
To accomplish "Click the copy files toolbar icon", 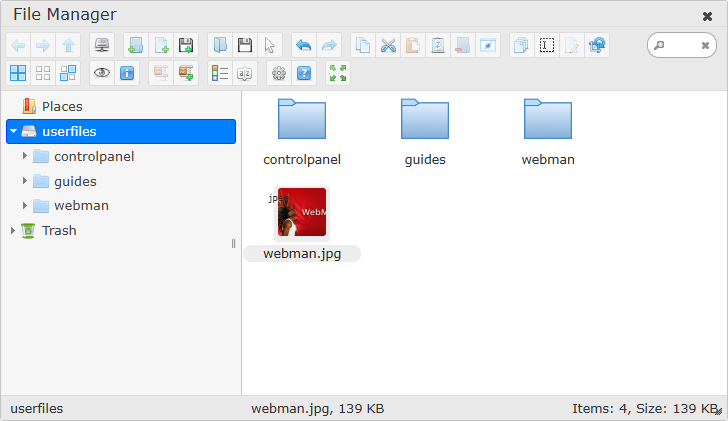I will pos(363,45).
